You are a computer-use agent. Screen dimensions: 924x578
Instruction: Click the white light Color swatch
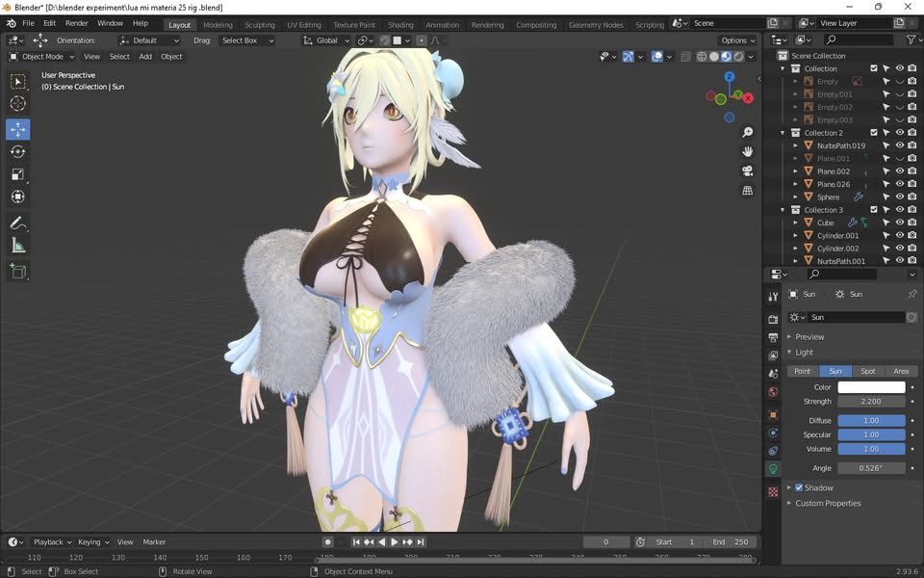pos(871,387)
